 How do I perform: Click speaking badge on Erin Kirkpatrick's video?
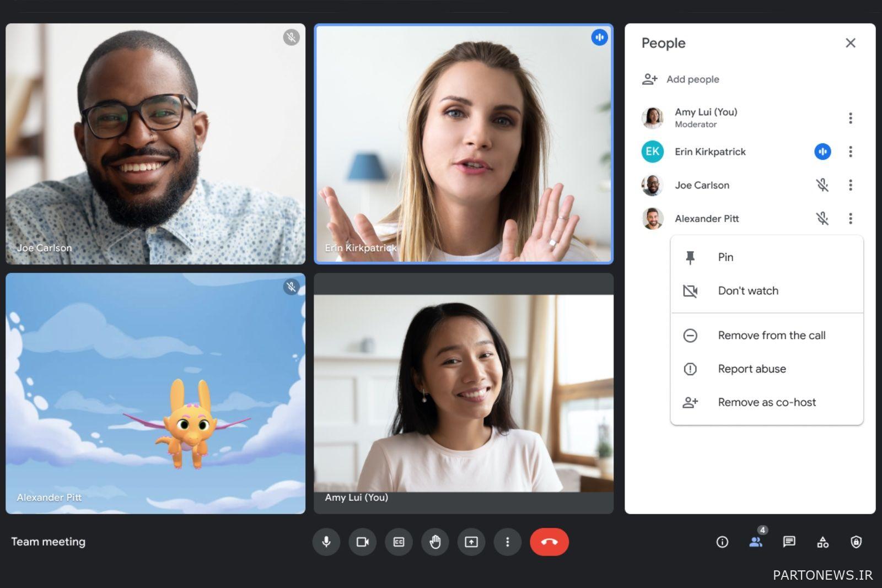pyautogui.click(x=600, y=37)
